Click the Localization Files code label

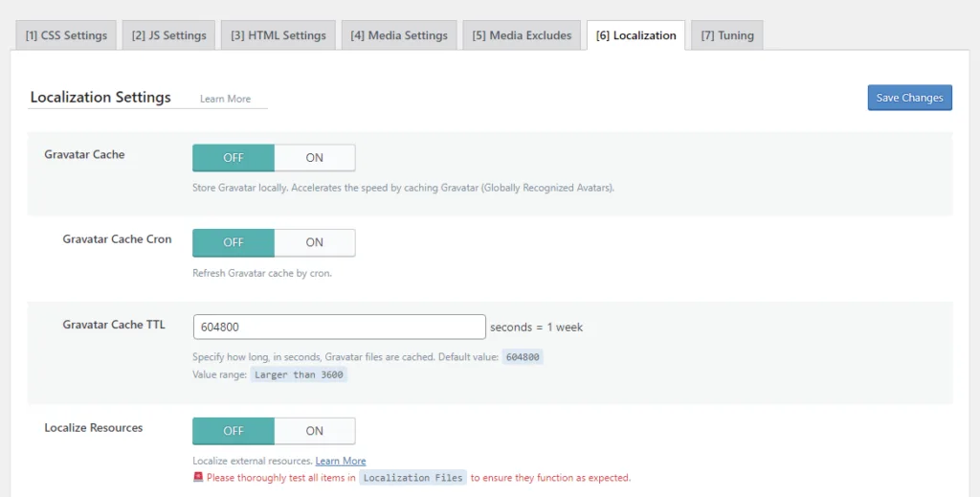click(x=413, y=478)
